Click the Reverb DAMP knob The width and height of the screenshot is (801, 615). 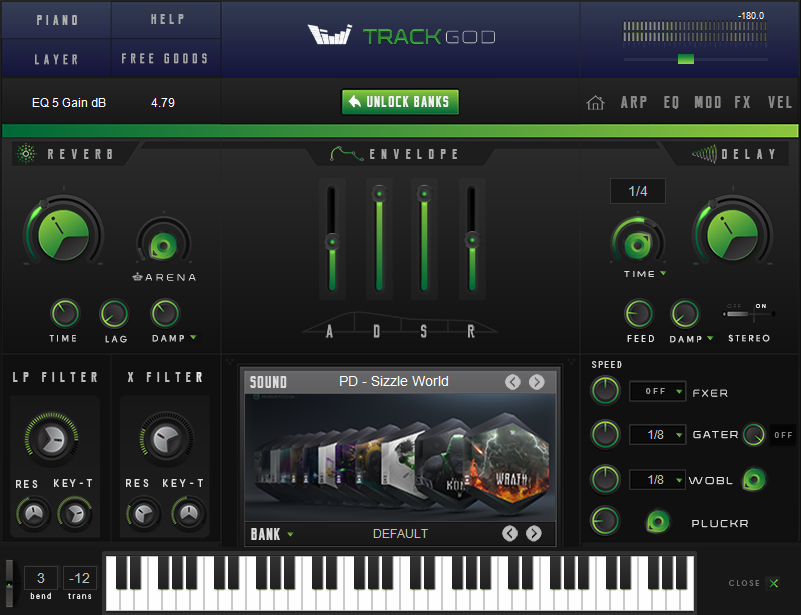click(x=165, y=313)
